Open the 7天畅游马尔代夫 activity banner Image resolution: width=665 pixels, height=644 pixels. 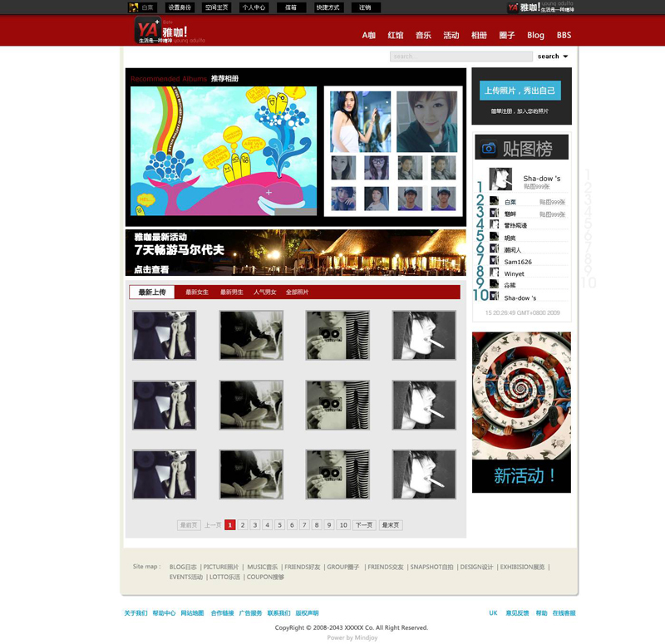click(295, 253)
